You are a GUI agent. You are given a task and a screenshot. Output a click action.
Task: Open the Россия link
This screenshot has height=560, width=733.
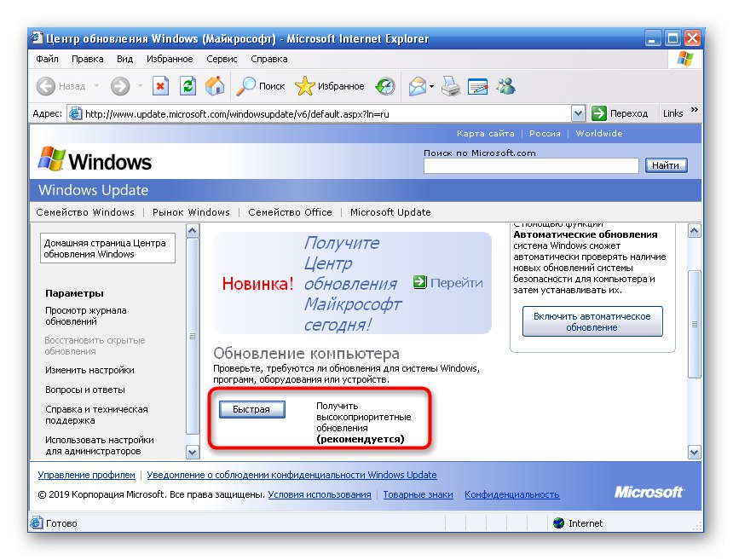(545, 133)
